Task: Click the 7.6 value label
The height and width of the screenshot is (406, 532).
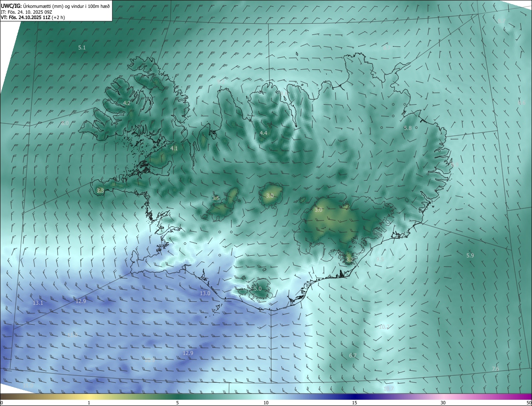Action: pos(495,369)
